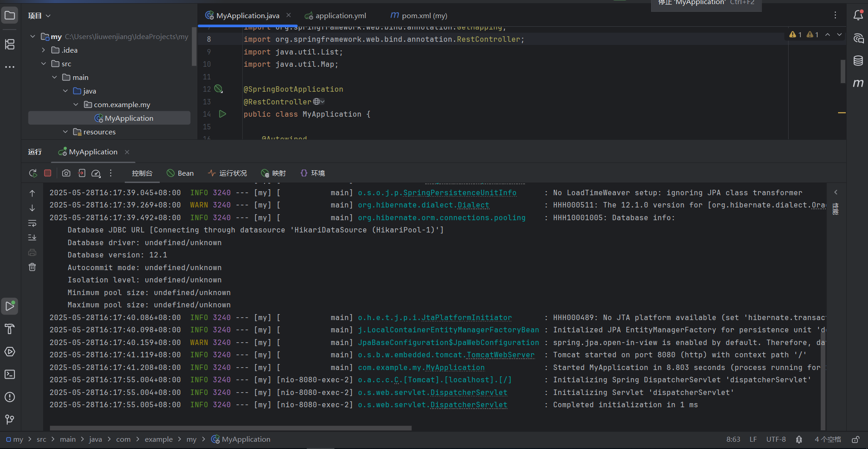
Task: Expand the .idea folder
Action: [x=44, y=50]
